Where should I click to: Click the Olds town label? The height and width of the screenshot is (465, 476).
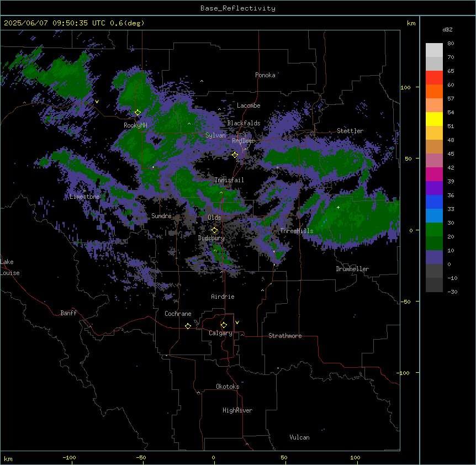[214, 218]
